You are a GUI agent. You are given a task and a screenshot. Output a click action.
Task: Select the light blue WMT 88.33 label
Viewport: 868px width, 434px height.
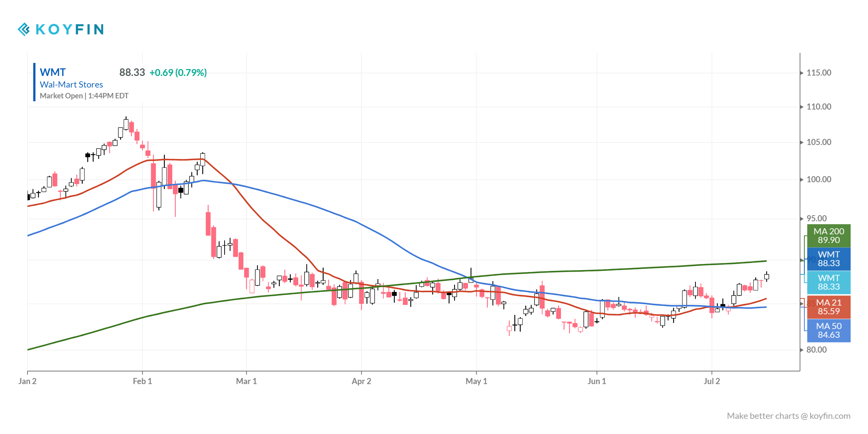point(829,282)
